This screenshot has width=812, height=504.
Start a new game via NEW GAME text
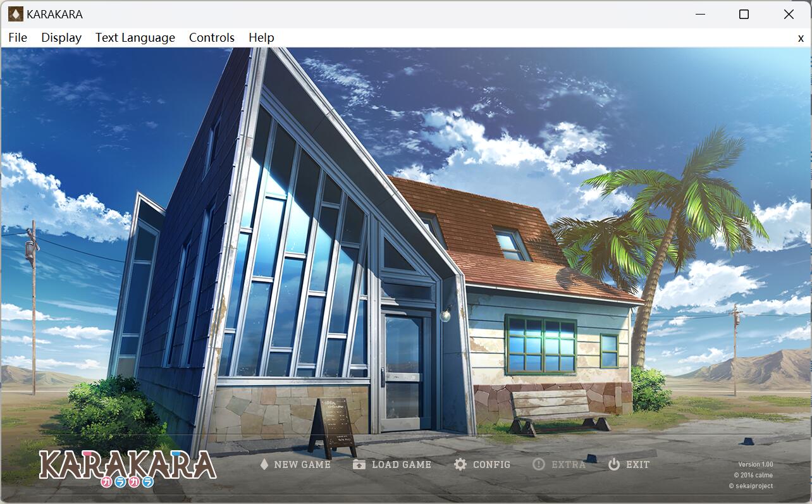pos(302,464)
